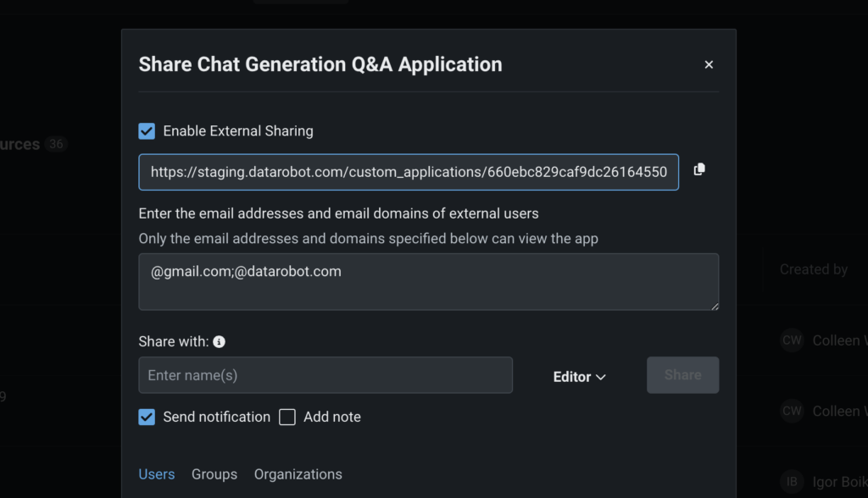Click the Share button
This screenshot has width=868, height=498.
click(682, 374)
